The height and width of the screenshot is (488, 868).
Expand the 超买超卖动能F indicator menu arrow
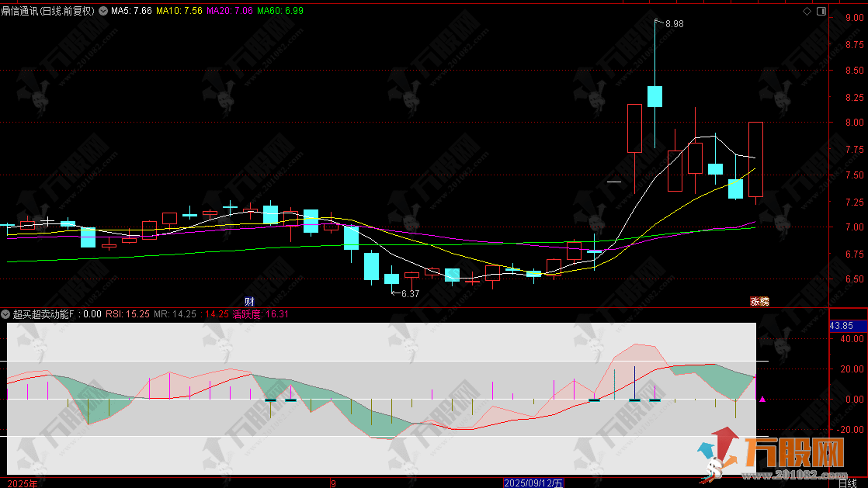(x=6, y=314)
